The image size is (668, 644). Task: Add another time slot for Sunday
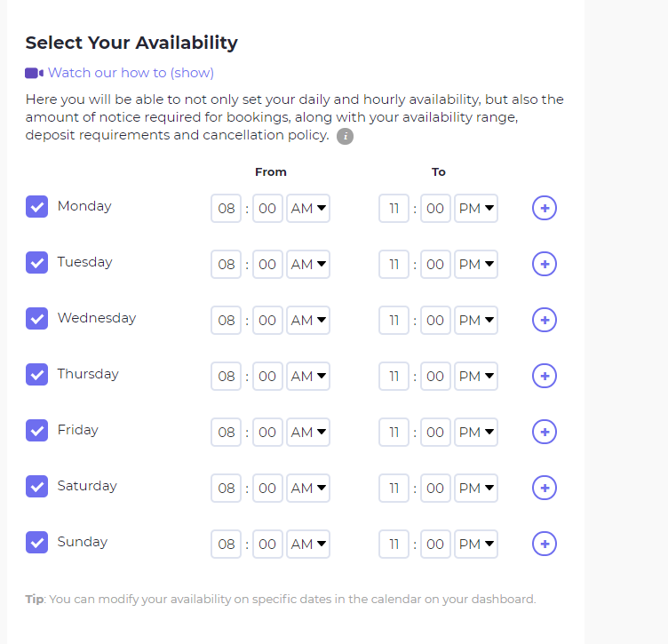coord(544,544)
